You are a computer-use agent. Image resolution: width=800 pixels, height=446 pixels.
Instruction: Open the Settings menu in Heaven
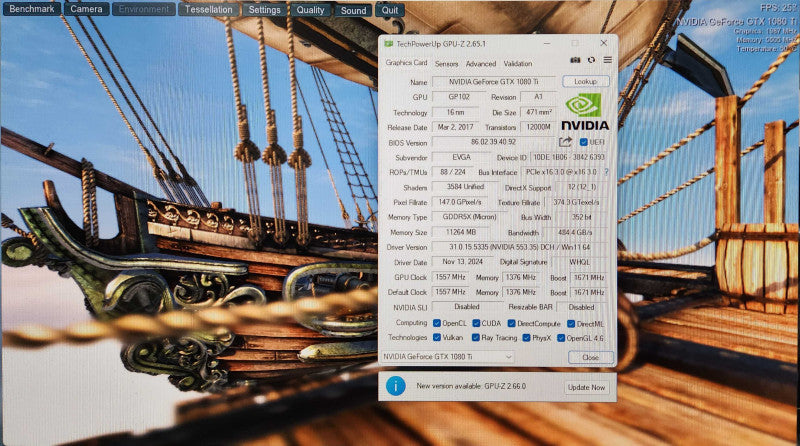264,10
